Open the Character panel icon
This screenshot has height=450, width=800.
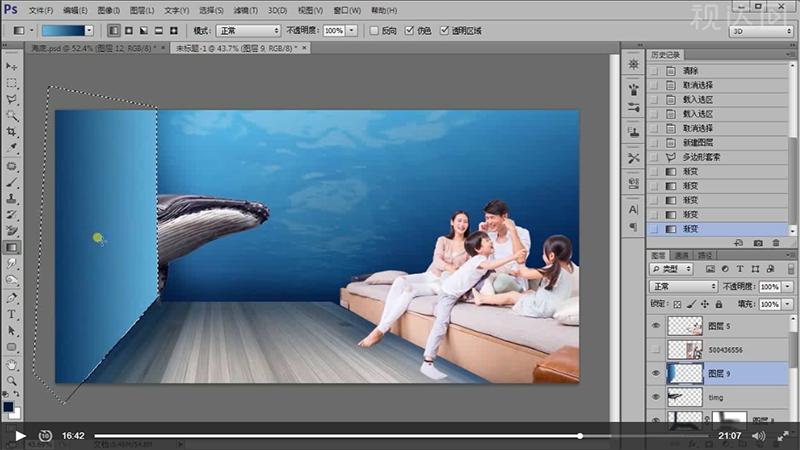pos(633,210)
